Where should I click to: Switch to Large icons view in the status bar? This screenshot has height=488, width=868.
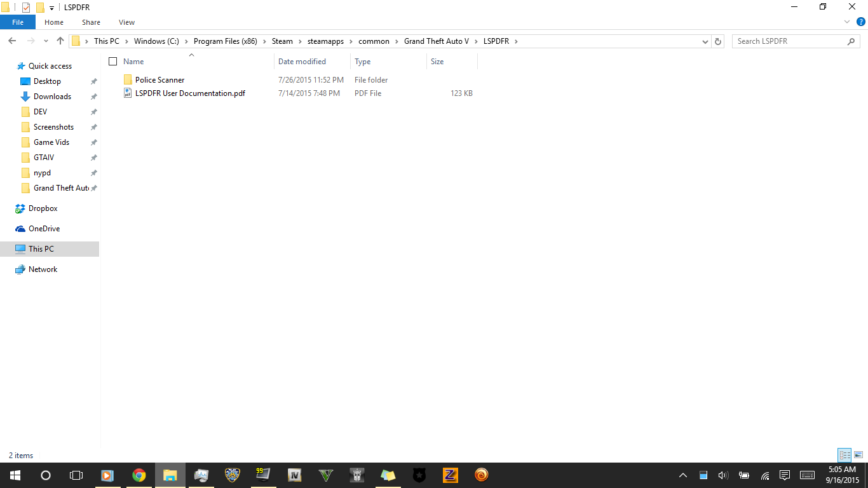tap(858, 455)
